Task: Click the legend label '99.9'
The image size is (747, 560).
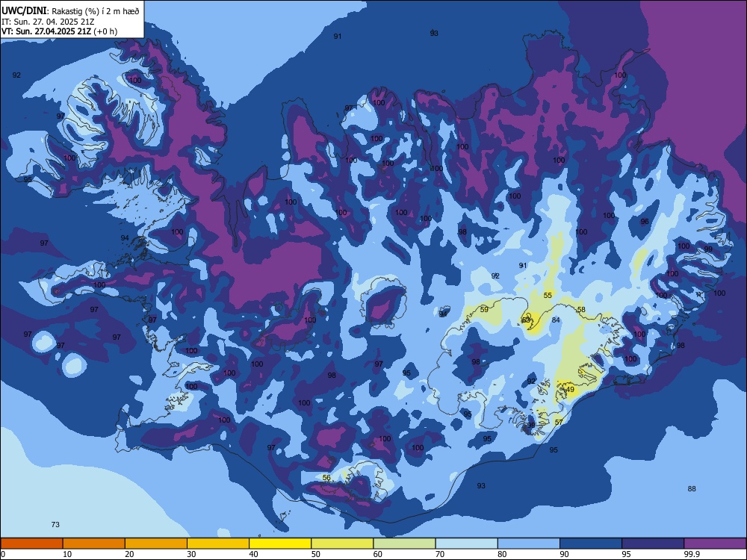Action: (x=692, y=554)
